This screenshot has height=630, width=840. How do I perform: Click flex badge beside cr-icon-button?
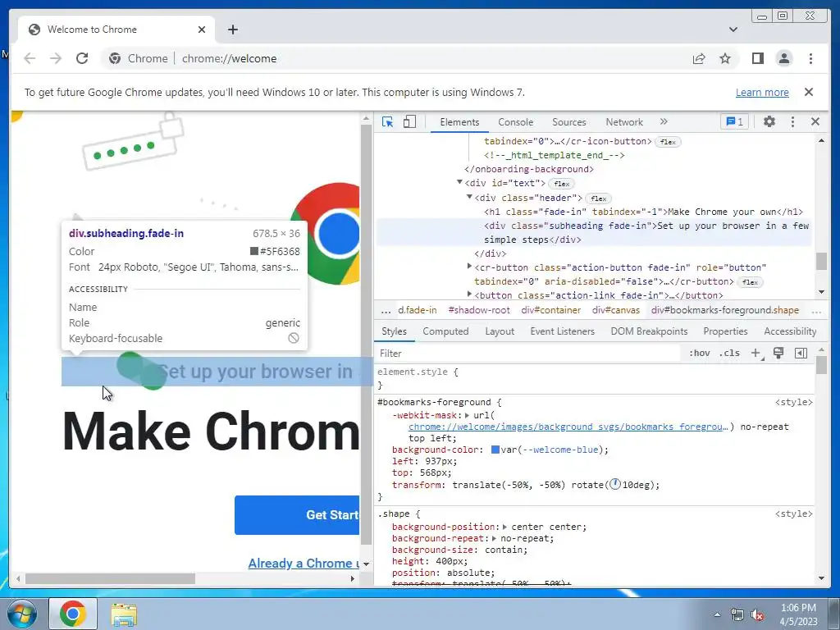(x=668, y=142)
